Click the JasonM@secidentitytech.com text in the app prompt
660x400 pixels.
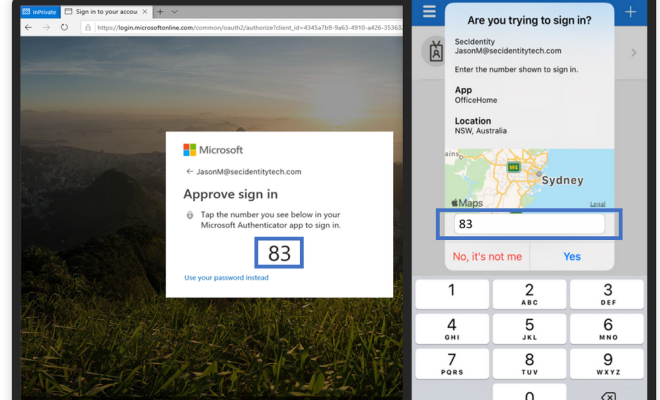(508, 51)
